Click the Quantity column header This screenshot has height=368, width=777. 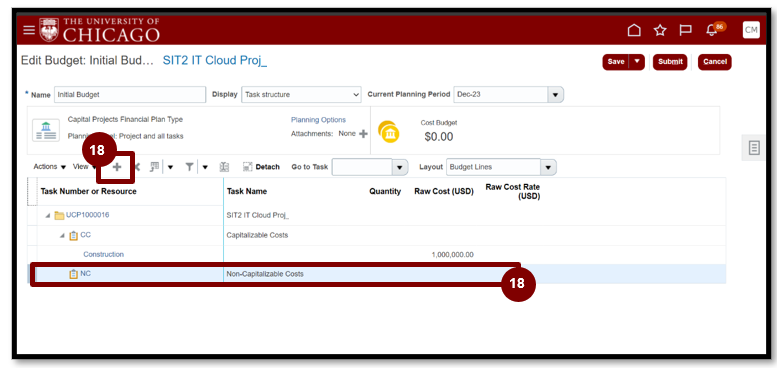[385, 191]
